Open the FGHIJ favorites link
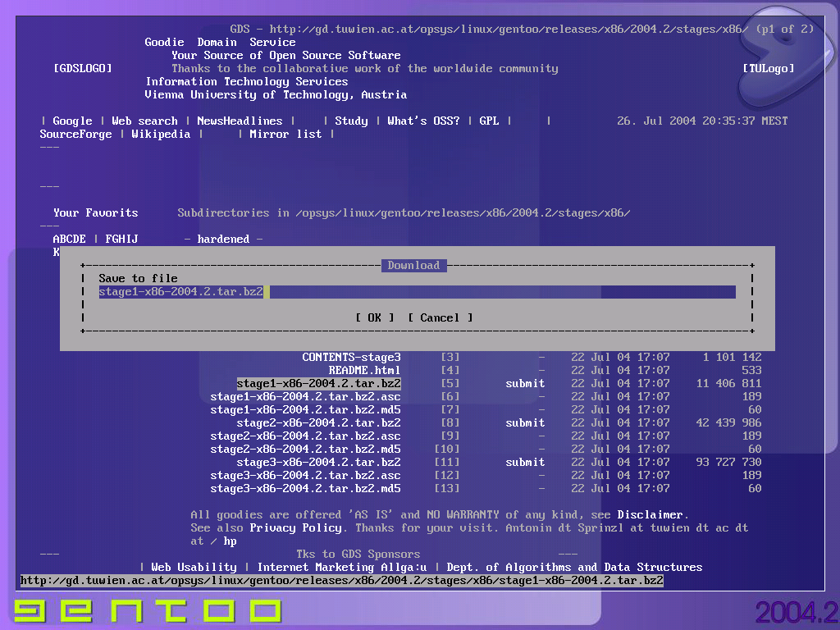 (x=121, y=239)
